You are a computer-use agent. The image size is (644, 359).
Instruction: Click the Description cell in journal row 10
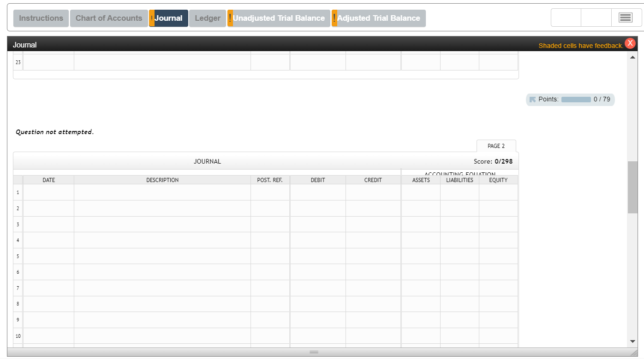pos(162,336)
